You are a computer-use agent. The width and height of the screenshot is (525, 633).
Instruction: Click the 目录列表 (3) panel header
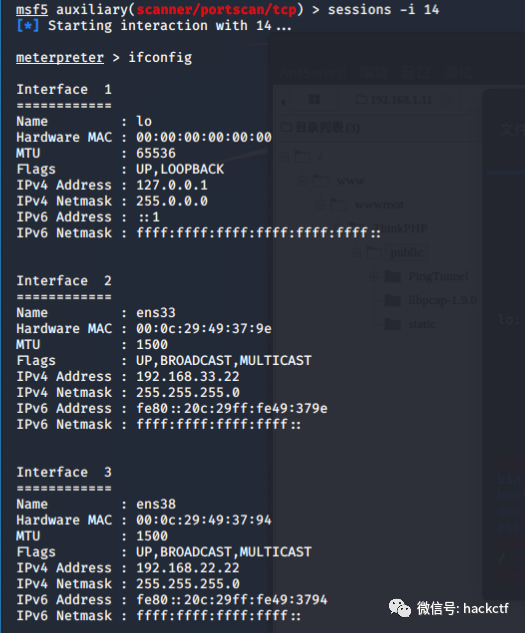[320, 128]
